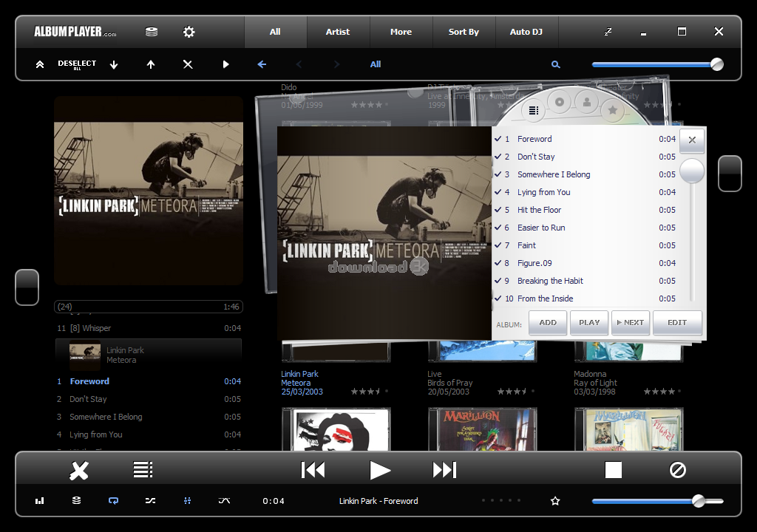Viewport: 757px width, 532px height.
Task: Uncheck track 3 Somewhere I Belong in popup
Action: pos(498,174)
